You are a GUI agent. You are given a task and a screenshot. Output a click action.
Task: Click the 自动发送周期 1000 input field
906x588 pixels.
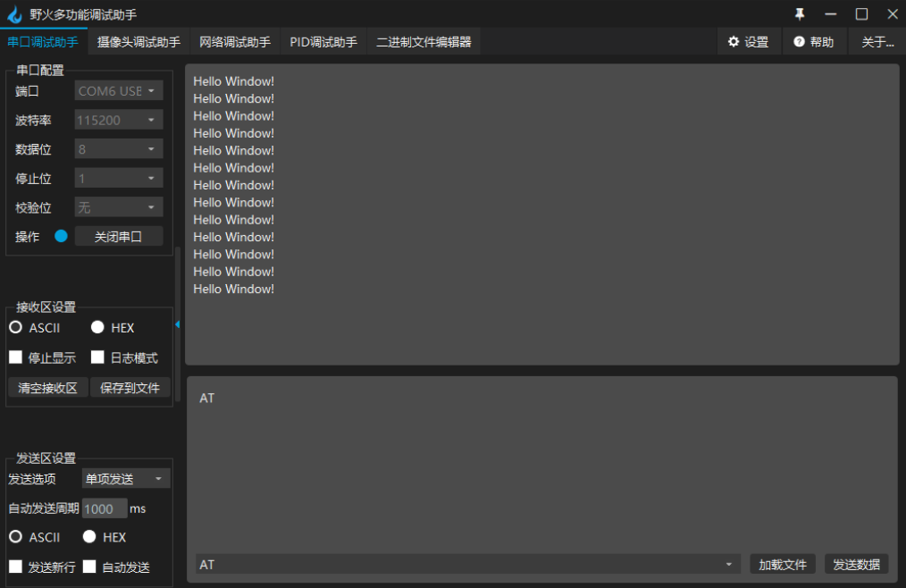pyautogui.click(x=105, y=508)
